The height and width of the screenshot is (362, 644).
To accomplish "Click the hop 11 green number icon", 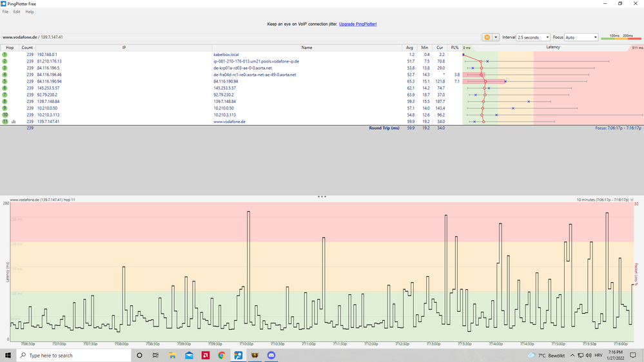I will click(x=5, y=122).
